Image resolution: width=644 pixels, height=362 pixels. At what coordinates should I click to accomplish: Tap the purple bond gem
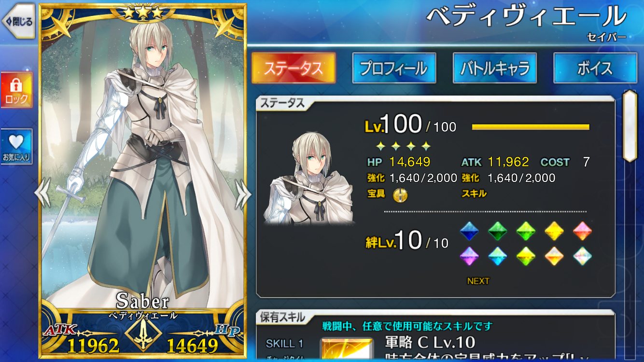pyautogui.click(x=468, y=256)
